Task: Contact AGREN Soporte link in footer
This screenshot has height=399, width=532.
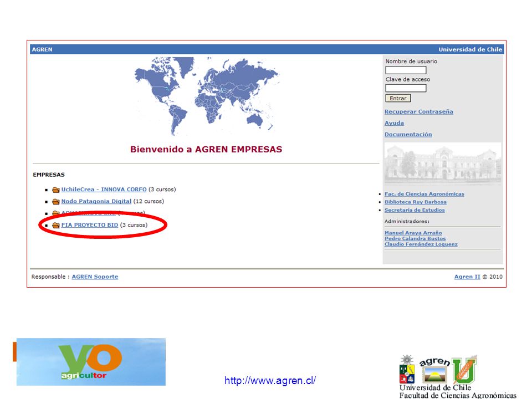Action: (x=95, y=277)
